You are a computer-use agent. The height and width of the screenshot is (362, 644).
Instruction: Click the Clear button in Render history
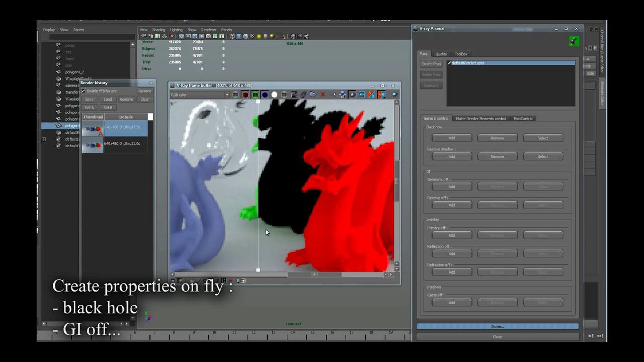145,99
